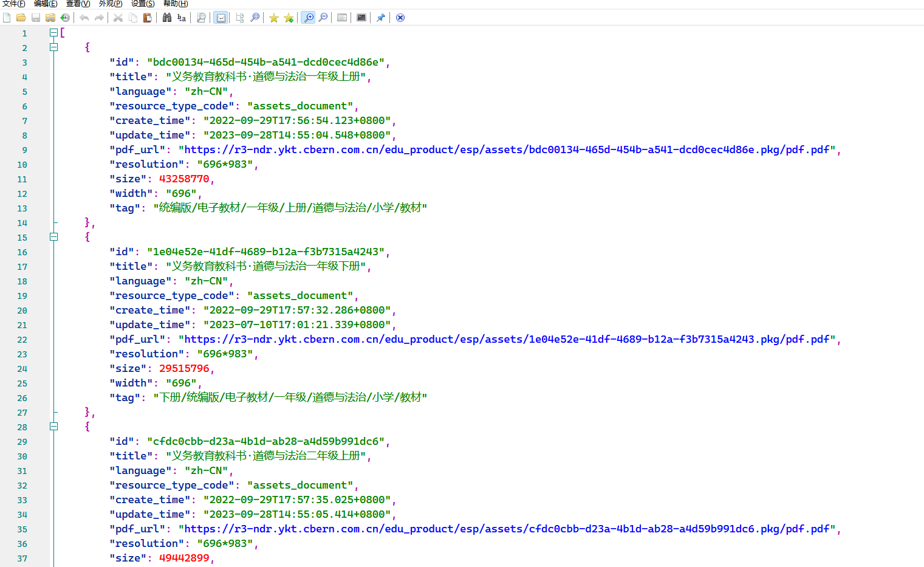Click the create_time value 2022-09-29T17:57:32.286+0800
The height and width of the screenshot is (567, 924).
[x=297, y=310]
